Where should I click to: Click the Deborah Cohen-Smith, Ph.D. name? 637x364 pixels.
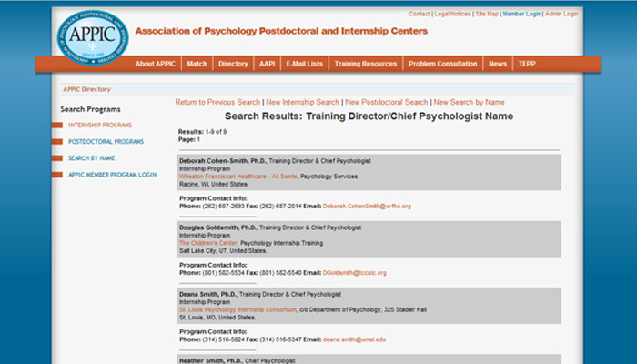(222, 161)
